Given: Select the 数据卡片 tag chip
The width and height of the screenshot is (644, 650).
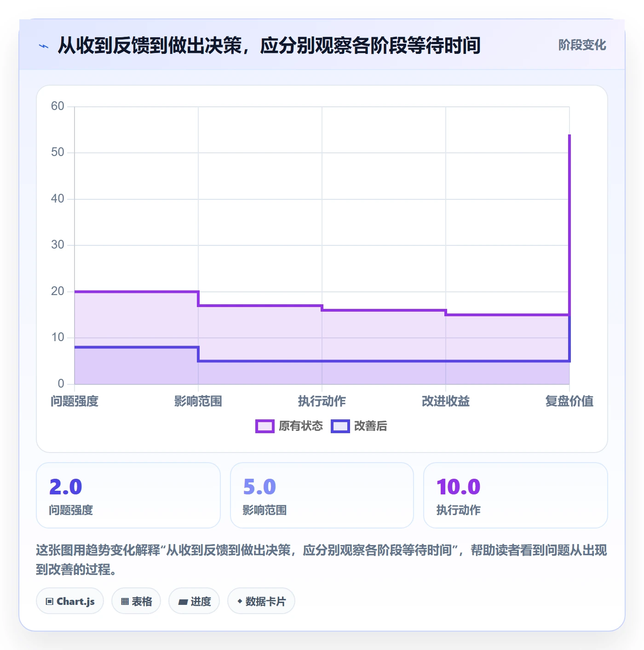Looking at the screenshot, I should pos(261,601).
